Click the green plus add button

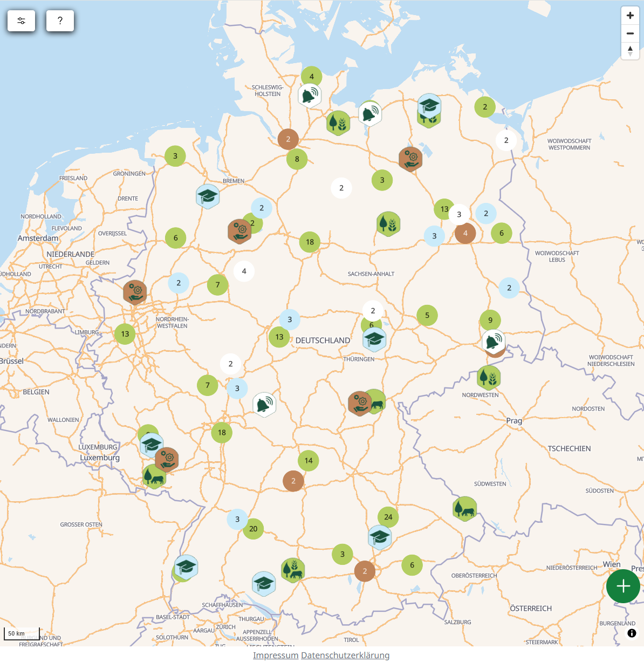tap(623, 586)
